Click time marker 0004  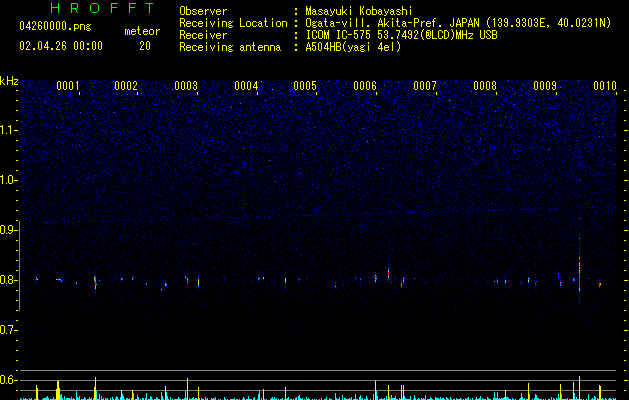coord(246,86)
